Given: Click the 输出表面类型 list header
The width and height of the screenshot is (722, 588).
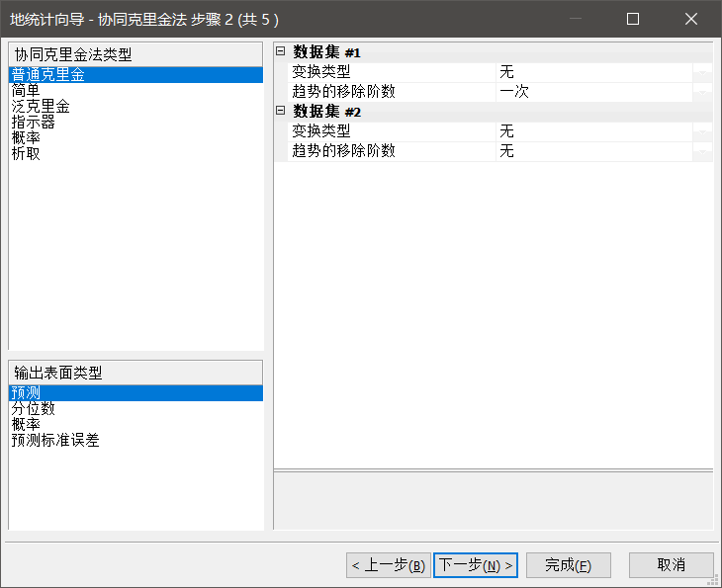Looking at the screenshot, I should pos(135,373).
